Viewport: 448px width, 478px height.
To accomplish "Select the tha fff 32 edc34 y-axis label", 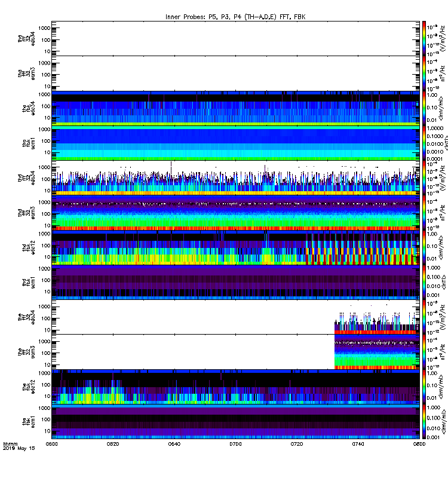I will (26, 38).
